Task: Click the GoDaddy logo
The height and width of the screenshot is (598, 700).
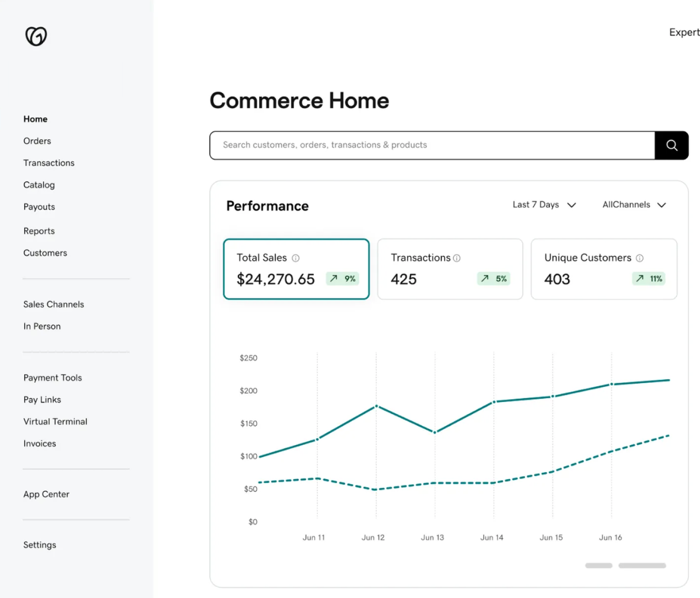Action: tap(35, 36)
